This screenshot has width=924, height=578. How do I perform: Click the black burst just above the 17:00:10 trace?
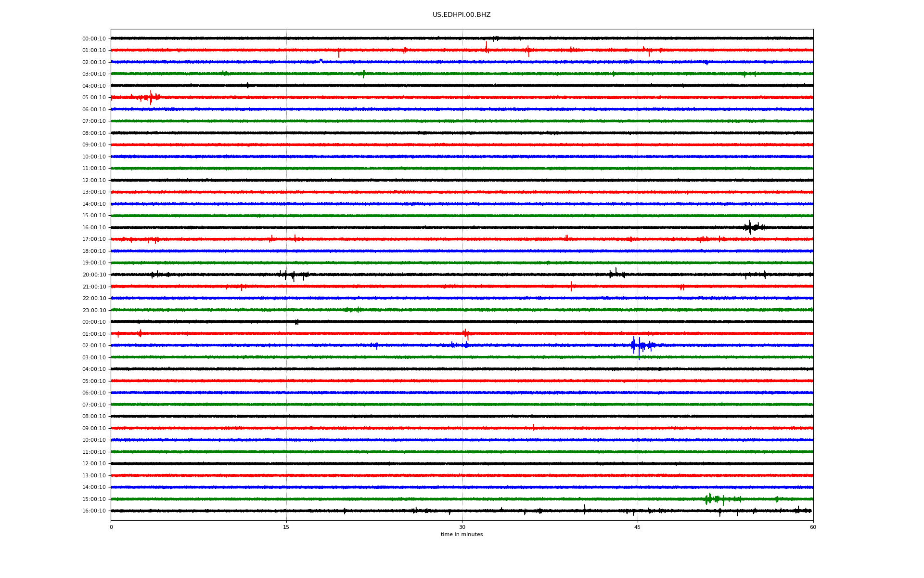coord(751,227)
